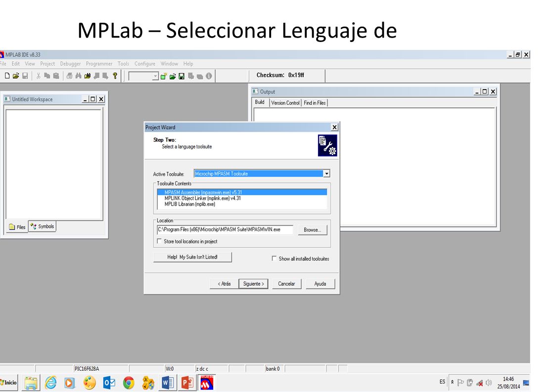Screen dimensions: 555x392
Task: Click the green New Project icon
Action: click(164, 76)
